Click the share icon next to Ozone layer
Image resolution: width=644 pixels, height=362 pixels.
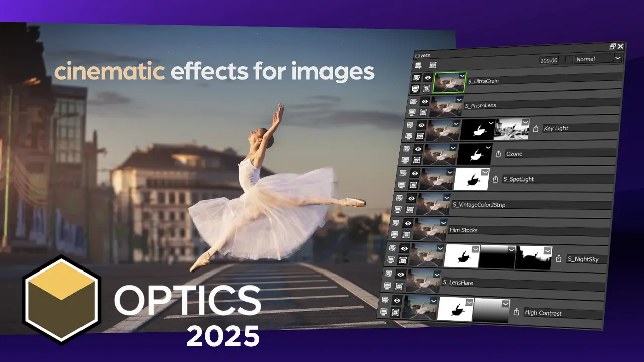click(x=498, y=154)
